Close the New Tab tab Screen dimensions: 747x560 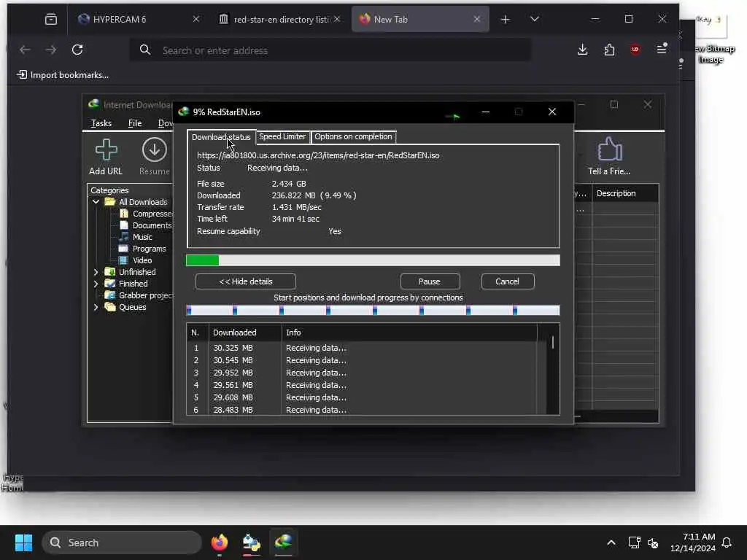click(x=477, y=19)
